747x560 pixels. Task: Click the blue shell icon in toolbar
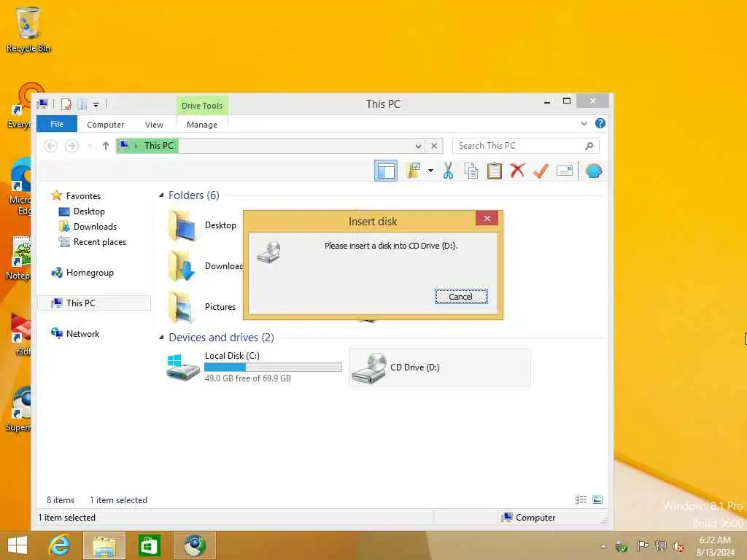click(593, 171)
